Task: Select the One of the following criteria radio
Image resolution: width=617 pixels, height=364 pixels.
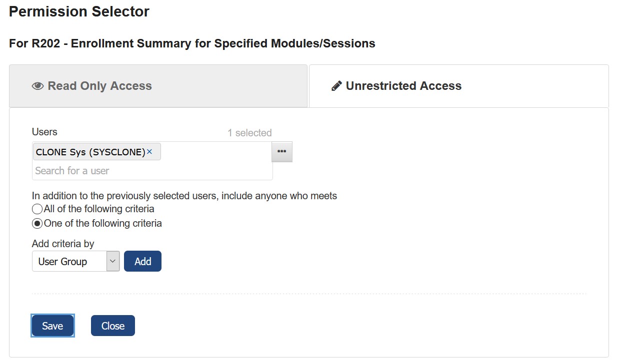Action: (x=37, y=224)
